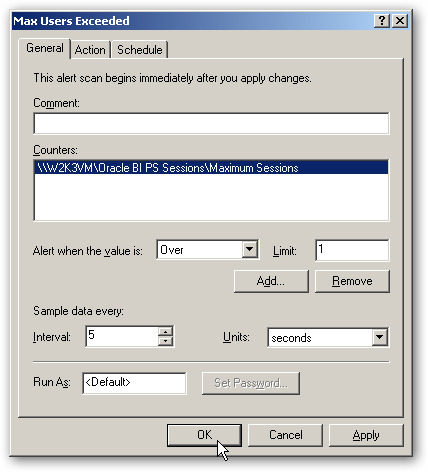Open the Over combo box

pos(207,249)
